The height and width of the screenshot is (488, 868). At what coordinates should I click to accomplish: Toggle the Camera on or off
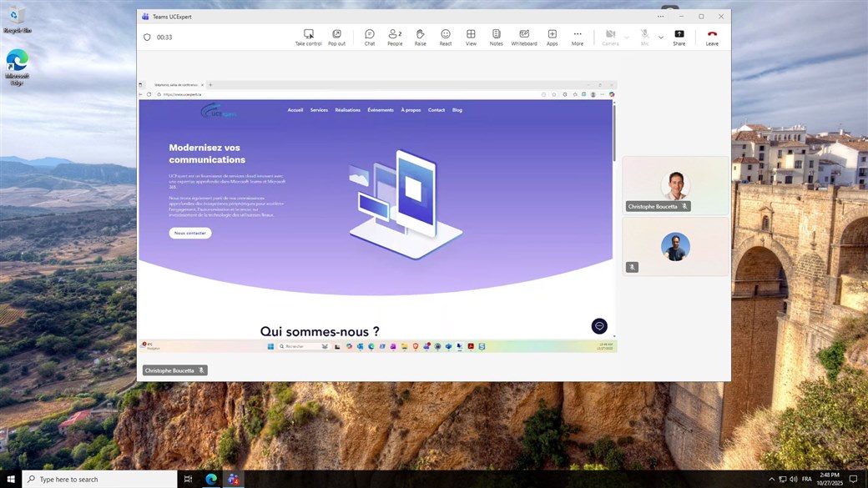610,37
